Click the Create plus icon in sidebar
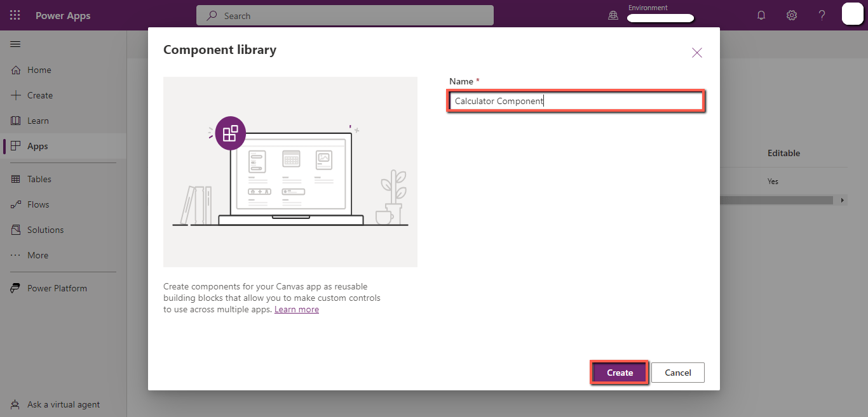868x417 pixels. coord(16,95)
